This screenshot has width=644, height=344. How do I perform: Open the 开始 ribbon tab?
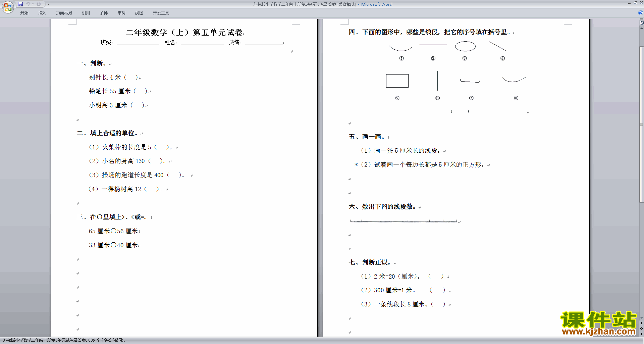click(24, 13)
